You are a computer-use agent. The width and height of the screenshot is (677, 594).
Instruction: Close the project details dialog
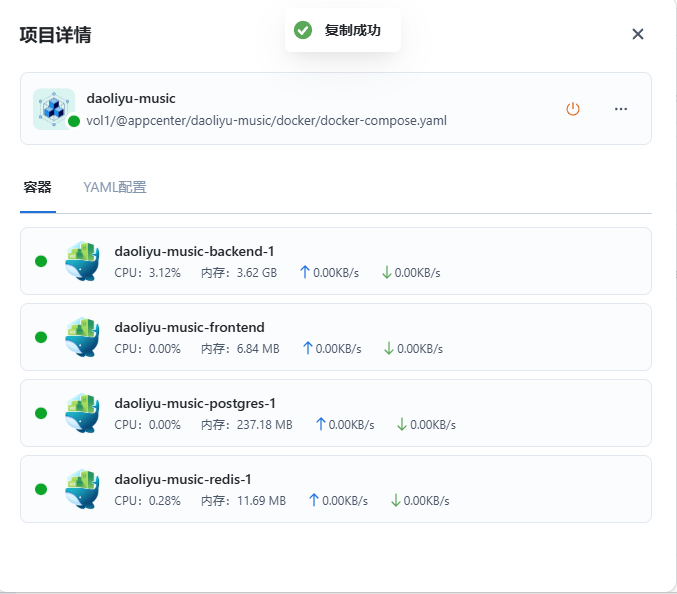tap(638, 34)
